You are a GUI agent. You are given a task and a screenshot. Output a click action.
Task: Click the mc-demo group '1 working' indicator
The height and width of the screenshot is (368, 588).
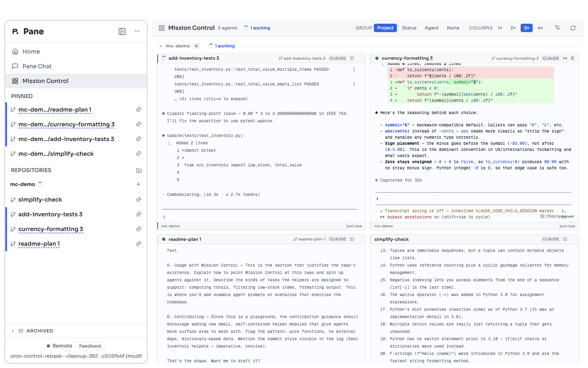(222, 46)
